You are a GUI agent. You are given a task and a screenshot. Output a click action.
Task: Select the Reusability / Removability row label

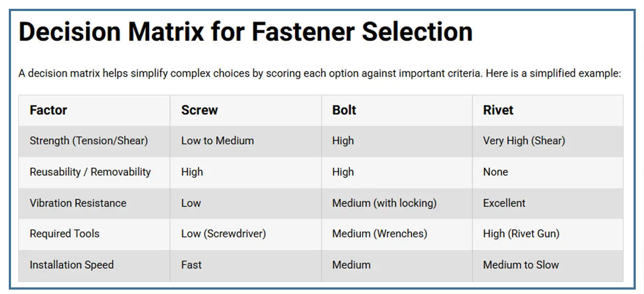click(90, 172)
